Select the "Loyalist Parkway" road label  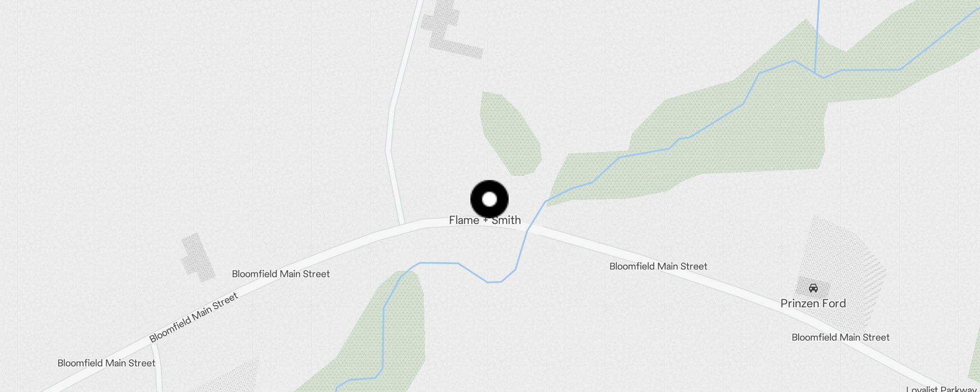[x=941, y=390]
